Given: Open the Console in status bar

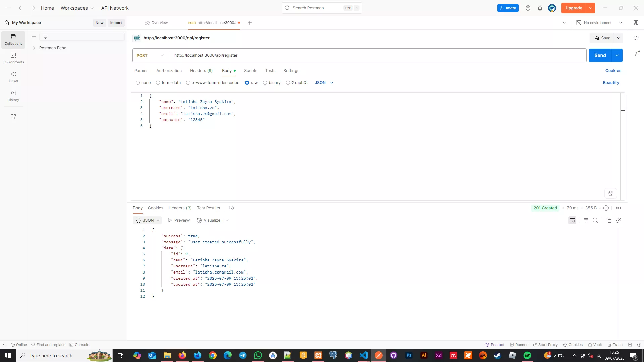Looking at the screenshot, I should coord(79,345).
